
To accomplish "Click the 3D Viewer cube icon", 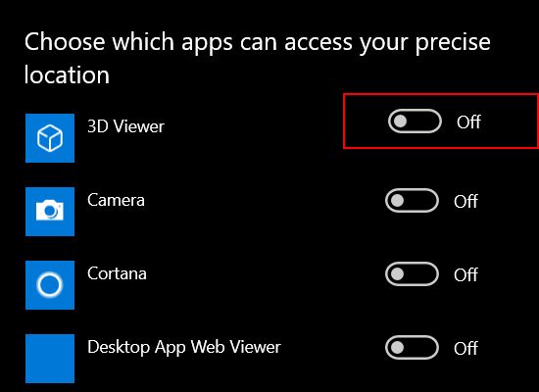I will click(50, 138).
